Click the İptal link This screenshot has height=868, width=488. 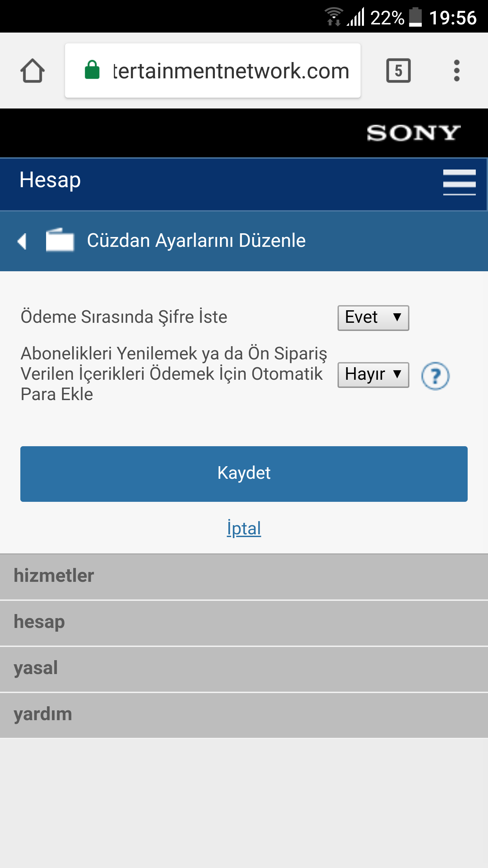[244, 528]
